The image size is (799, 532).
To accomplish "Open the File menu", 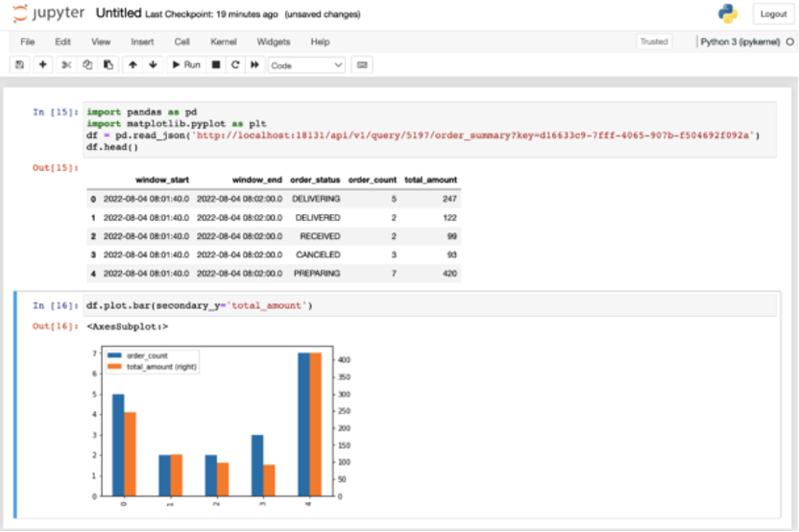I will point(28,42).
